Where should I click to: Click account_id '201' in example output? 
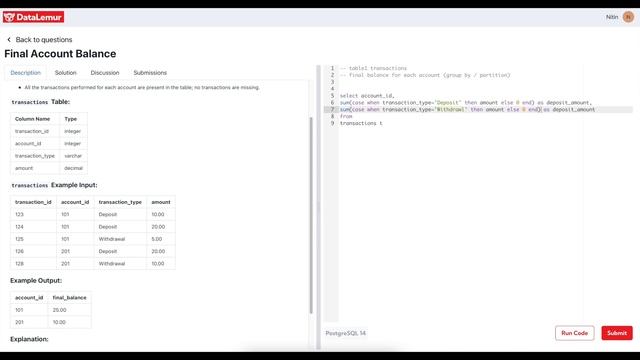19,322
